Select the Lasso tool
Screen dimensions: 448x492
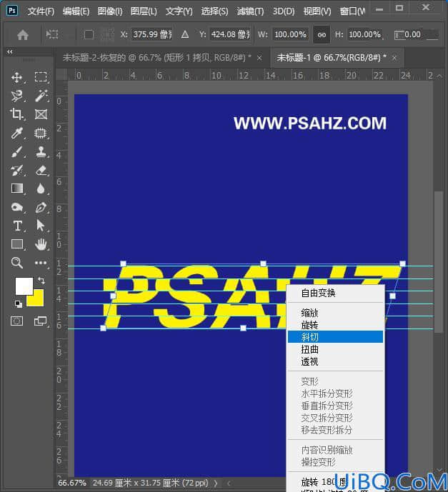(16, 96)
